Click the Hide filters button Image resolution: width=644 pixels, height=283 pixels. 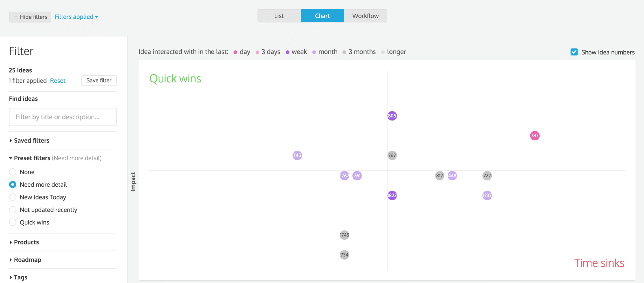tap(30, 17)
